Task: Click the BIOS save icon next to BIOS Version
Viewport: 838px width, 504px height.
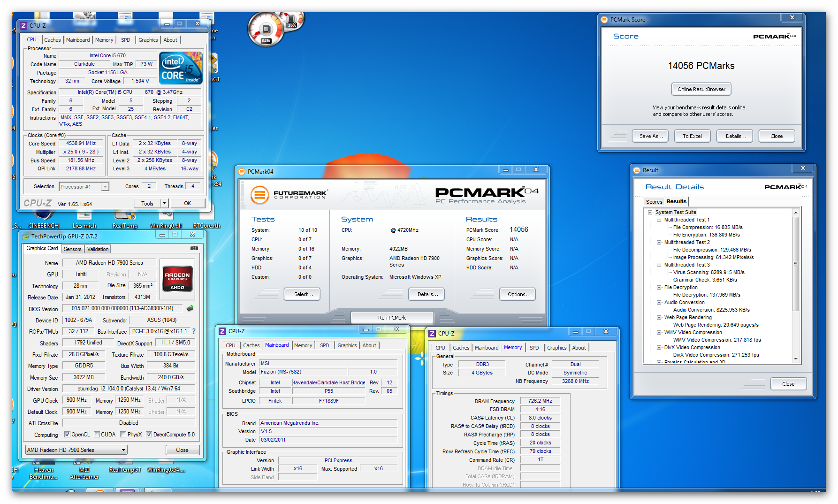Action: point(190,308)
